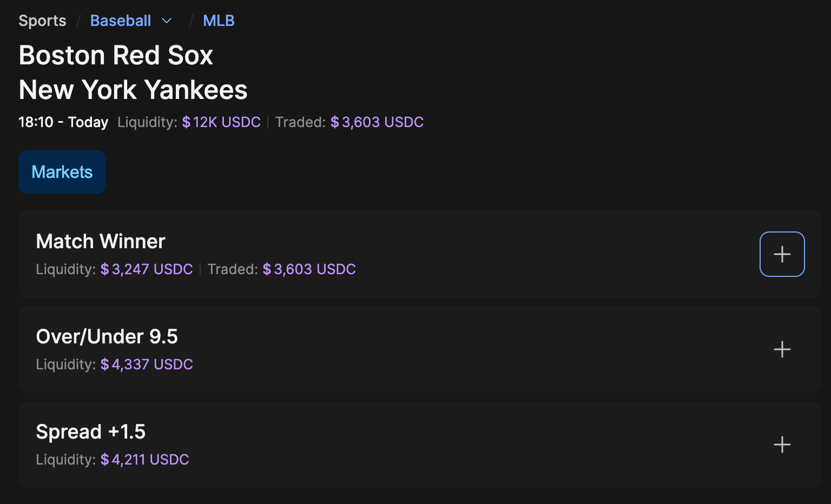Click the event's Traded $3,603 USDC value
831x504 pixels.
pos(377,122)
